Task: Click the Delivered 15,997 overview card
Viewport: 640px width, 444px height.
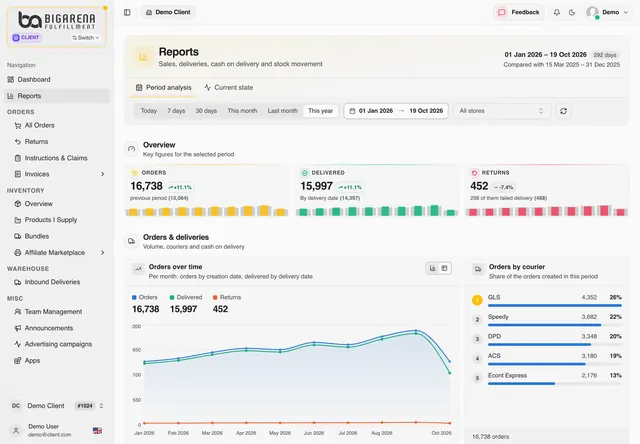Action: [377, 191]
